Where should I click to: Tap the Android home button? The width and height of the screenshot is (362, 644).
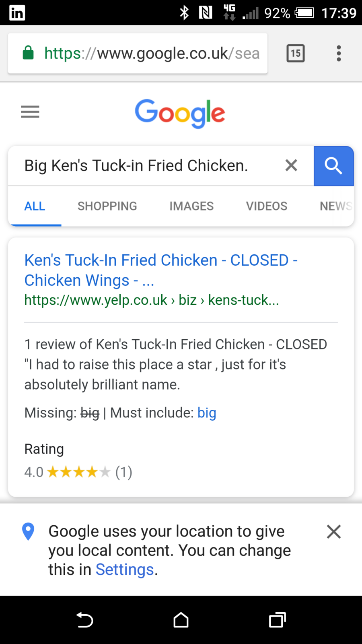pos(181,620)
